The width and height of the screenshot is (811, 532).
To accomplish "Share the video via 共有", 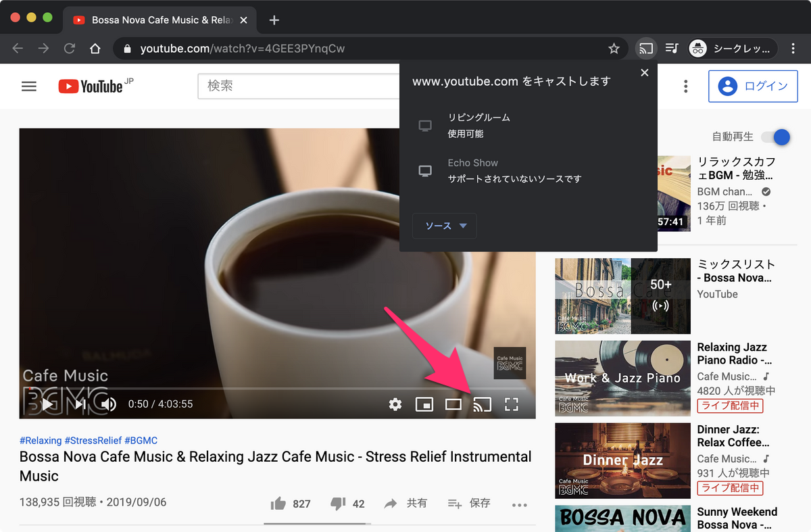I will coord(405,504).
